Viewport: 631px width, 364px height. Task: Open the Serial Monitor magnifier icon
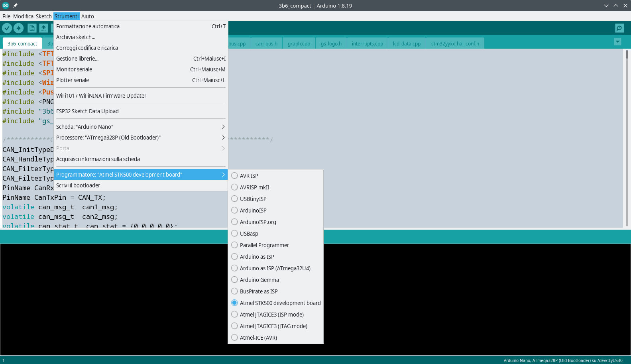click(619, 28)
